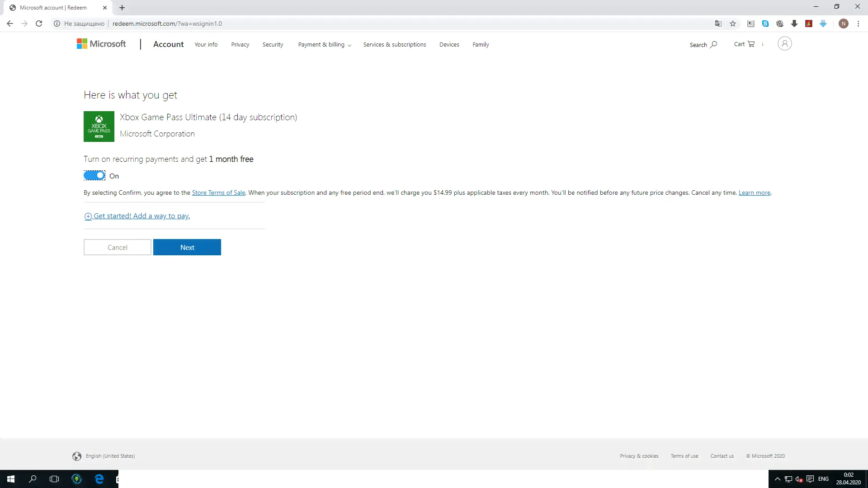Open the Security menu item
This screenshot has width=868, height=488.
coord(273,45)
